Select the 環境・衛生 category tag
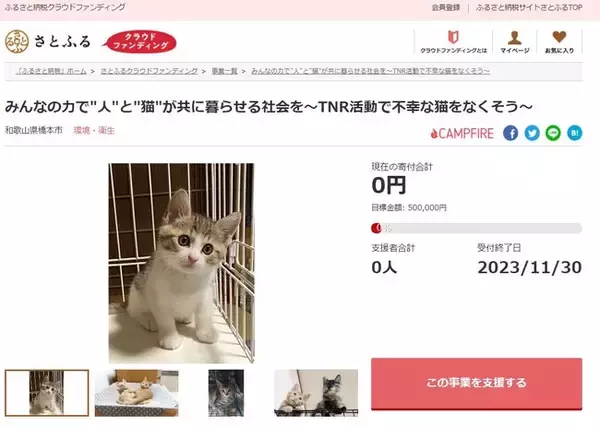The height and width of the screenshot is (426, 600). 94,131
